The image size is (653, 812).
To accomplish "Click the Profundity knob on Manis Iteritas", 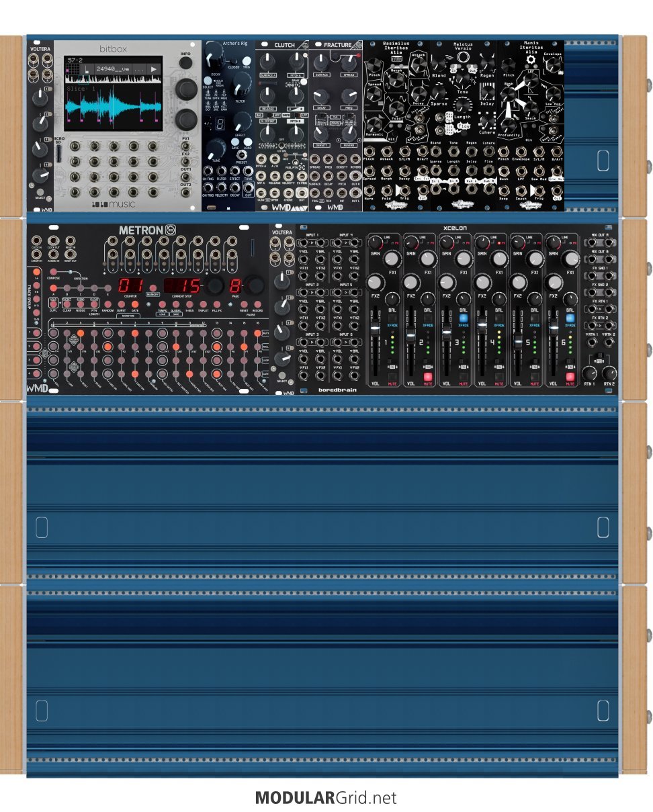I will pos(509,125).
